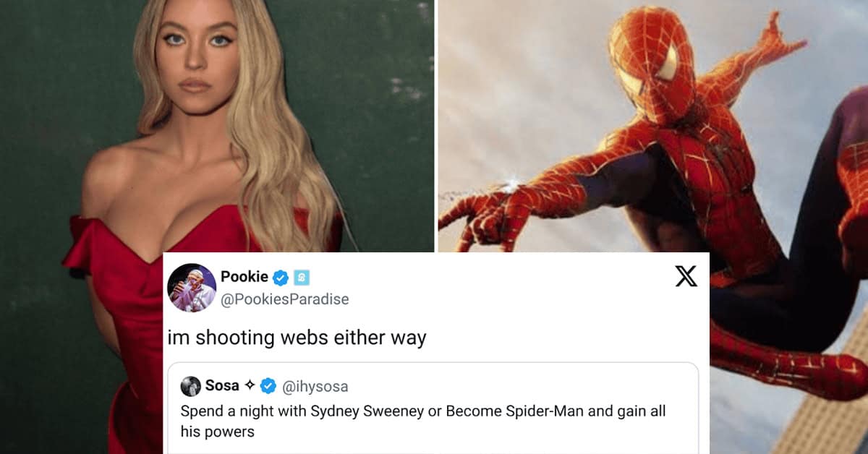Open Pookie's round profile avatar
This screenshot has height=454, width=868.
tap(192, 288)
